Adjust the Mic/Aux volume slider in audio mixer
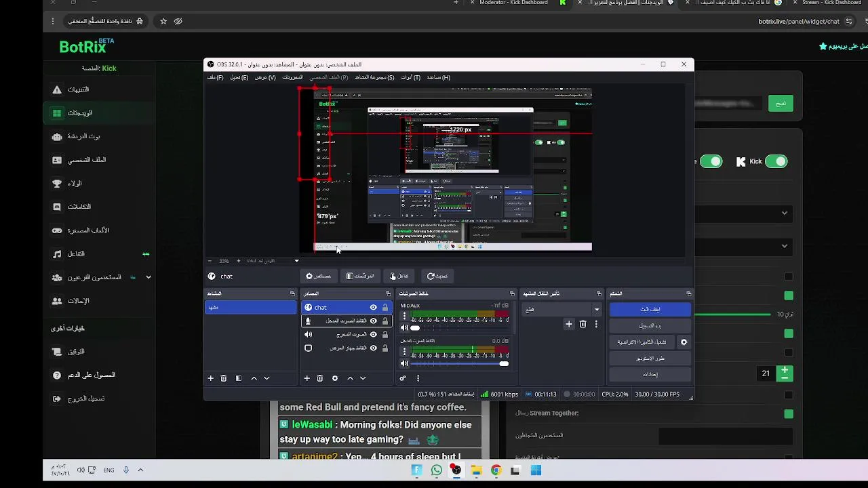This screenshot has height=488, width=868. [458, 327]
